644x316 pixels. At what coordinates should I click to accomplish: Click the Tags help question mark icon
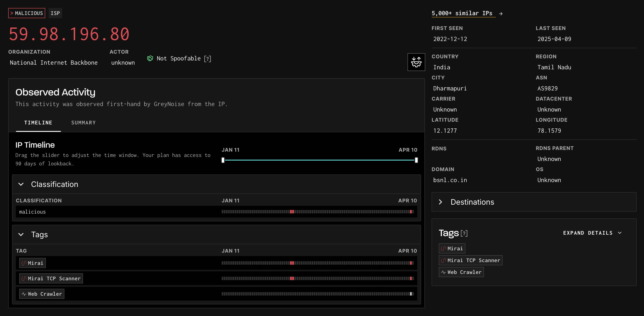click(x=464, y=233)
